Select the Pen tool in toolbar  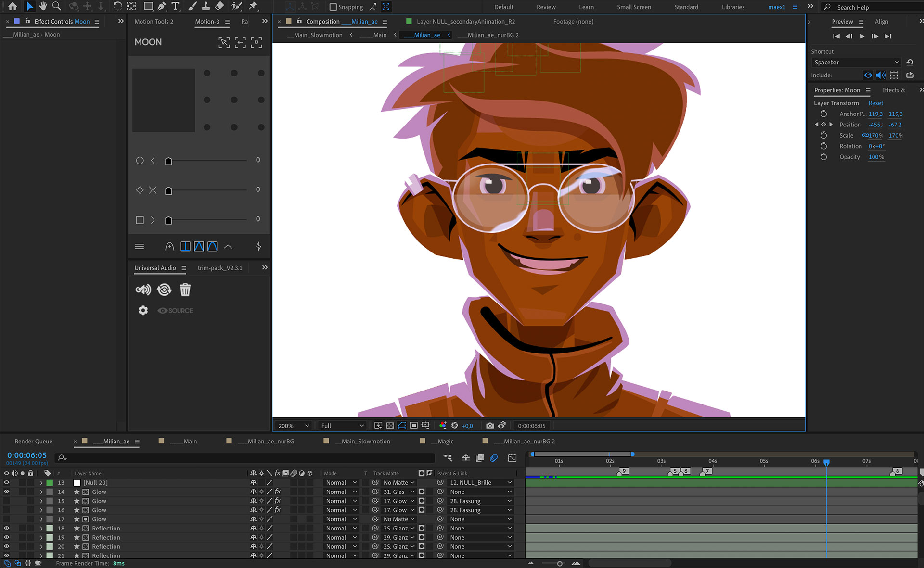pyautogui.click(x=162, y=6)
